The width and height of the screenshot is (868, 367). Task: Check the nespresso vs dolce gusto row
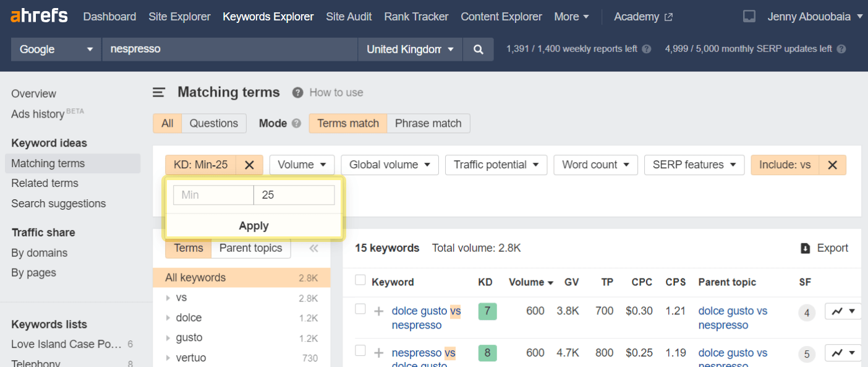(360, 351)
